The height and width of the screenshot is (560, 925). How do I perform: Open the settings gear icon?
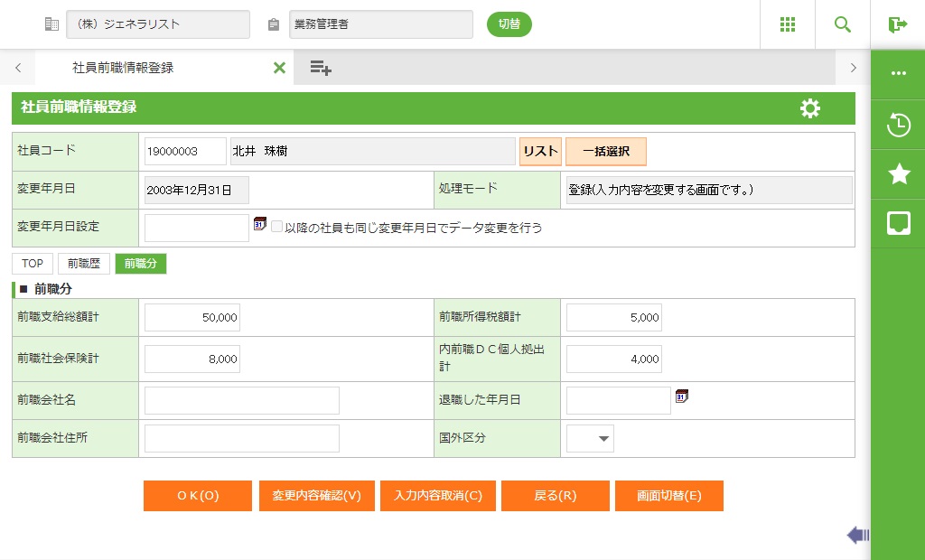tap(810, 108)
